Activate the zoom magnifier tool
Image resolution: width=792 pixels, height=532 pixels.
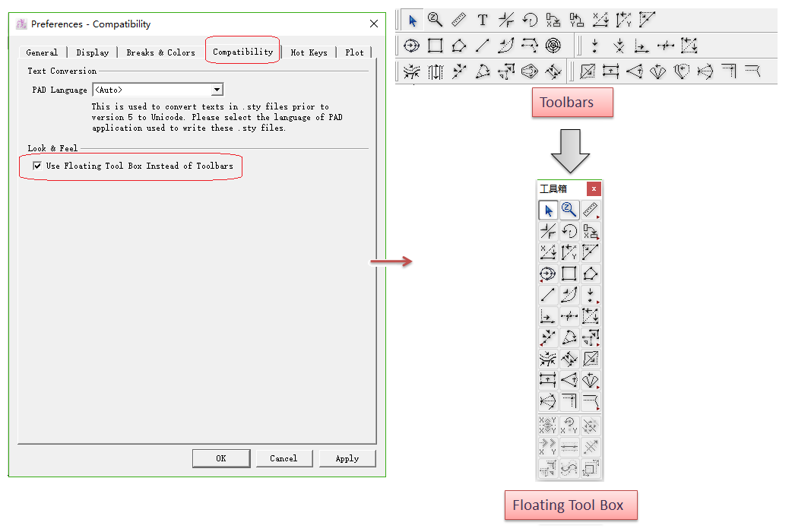[435, 20]
